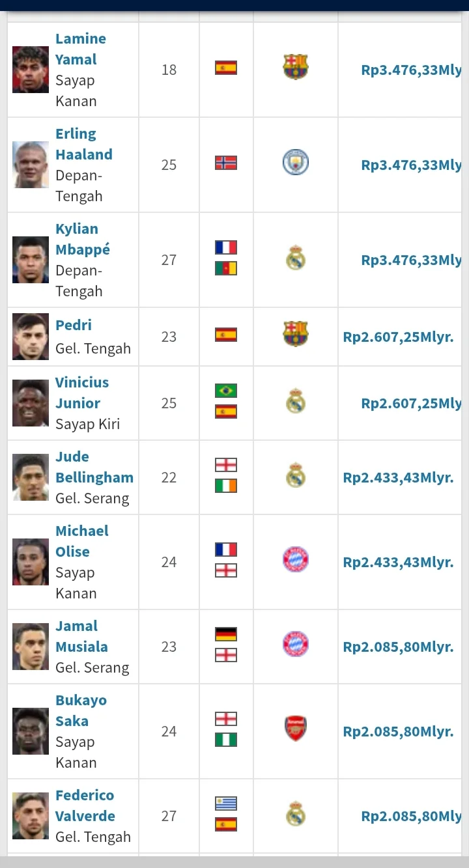469x868 pixels.
Task: Click Kylian Mbappé's portrait photo
Action: pyautogui.click(x=31, y=260)
